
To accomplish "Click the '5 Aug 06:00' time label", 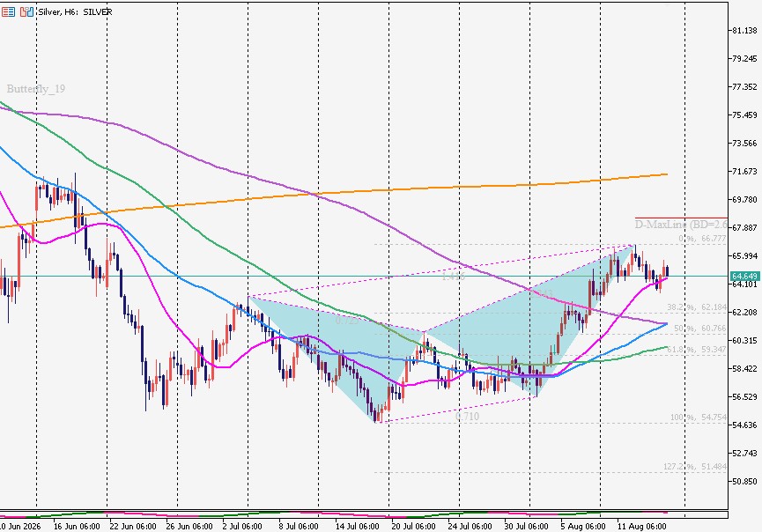I will pos(583,527).
